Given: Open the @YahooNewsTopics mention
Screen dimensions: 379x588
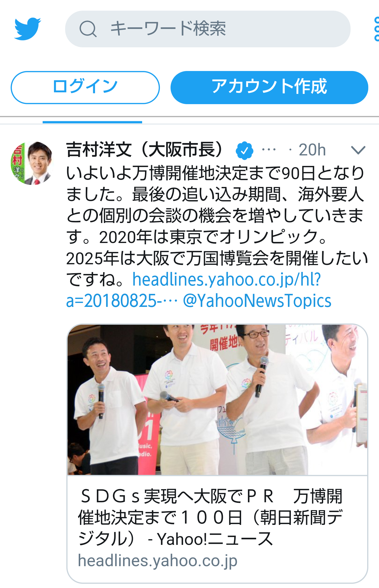Looking at the screenshot, I should point(257,301).
